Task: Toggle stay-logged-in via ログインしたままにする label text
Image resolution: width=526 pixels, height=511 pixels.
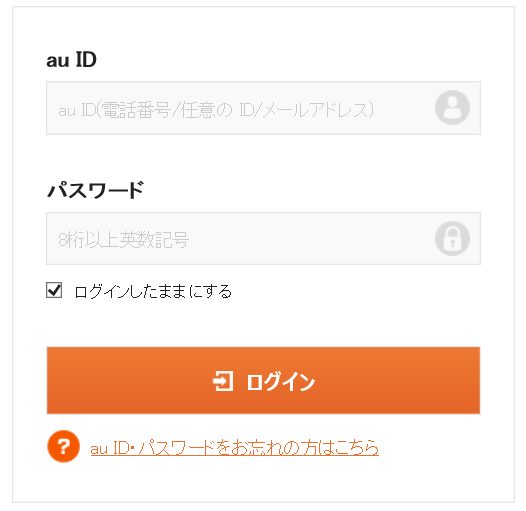Action: tap(153, 291)
